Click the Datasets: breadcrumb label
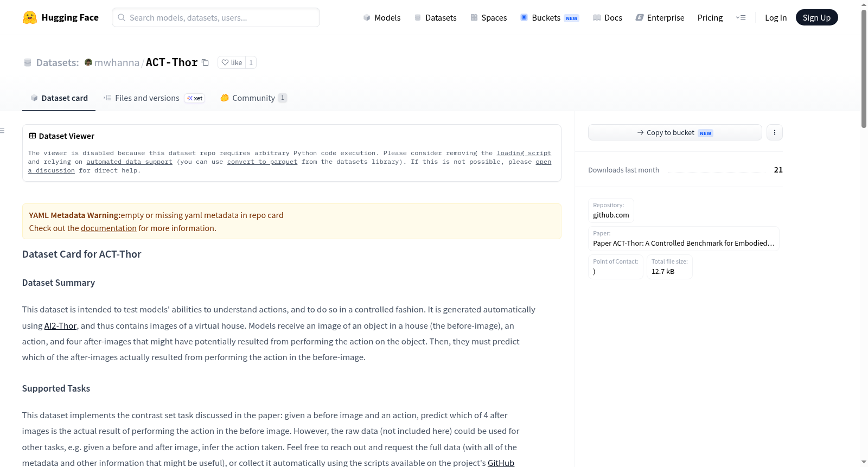This screenshot has height=467, width=868. click(58, 62)
